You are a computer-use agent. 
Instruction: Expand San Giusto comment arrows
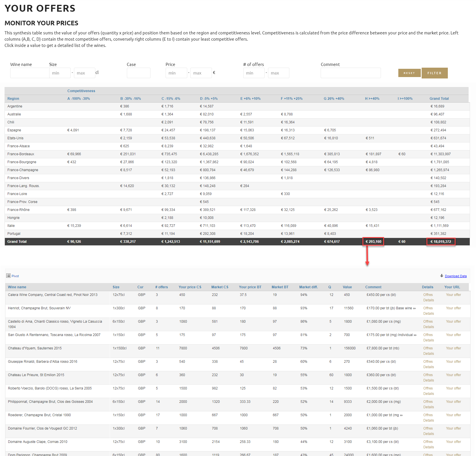[x=415, y=335]
